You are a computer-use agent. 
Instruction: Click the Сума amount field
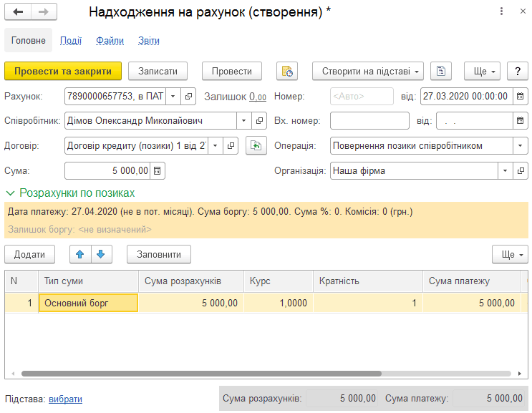click(107, 170)
